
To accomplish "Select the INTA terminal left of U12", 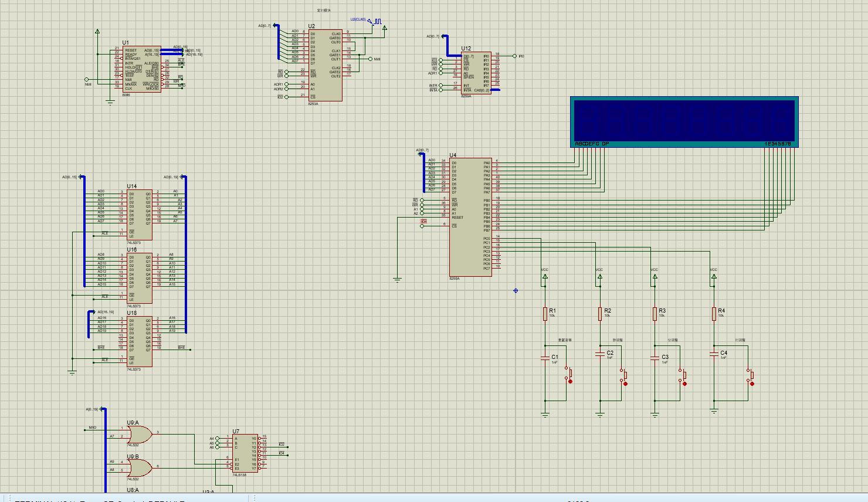I will tap(441, 90).
